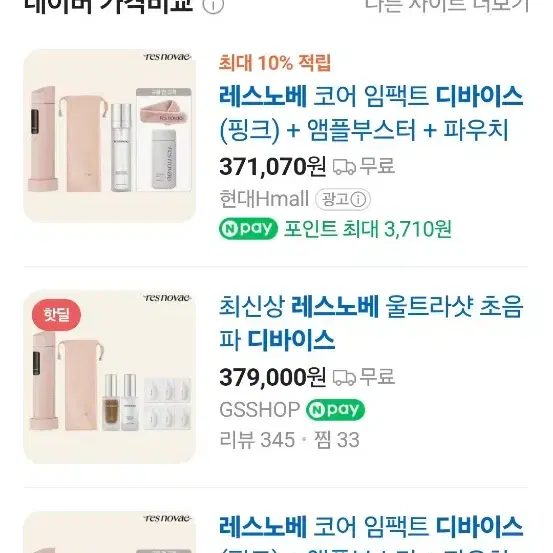
Task: Select the 379,000원 price
Action: (272, 377)
